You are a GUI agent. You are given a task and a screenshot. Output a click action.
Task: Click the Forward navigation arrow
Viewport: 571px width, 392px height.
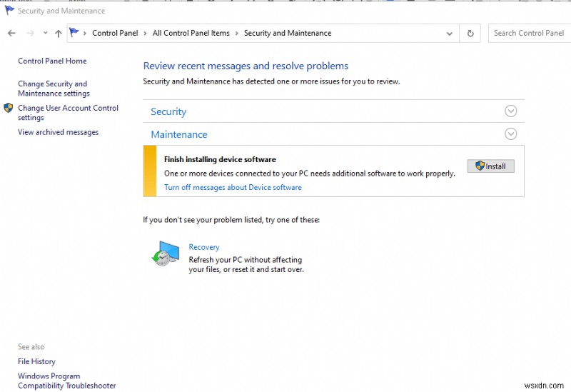[x=30, y=33]
